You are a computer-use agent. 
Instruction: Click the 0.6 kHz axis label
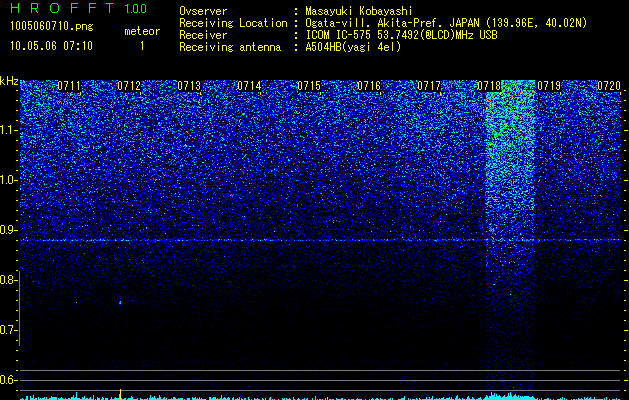pos(8,380)
